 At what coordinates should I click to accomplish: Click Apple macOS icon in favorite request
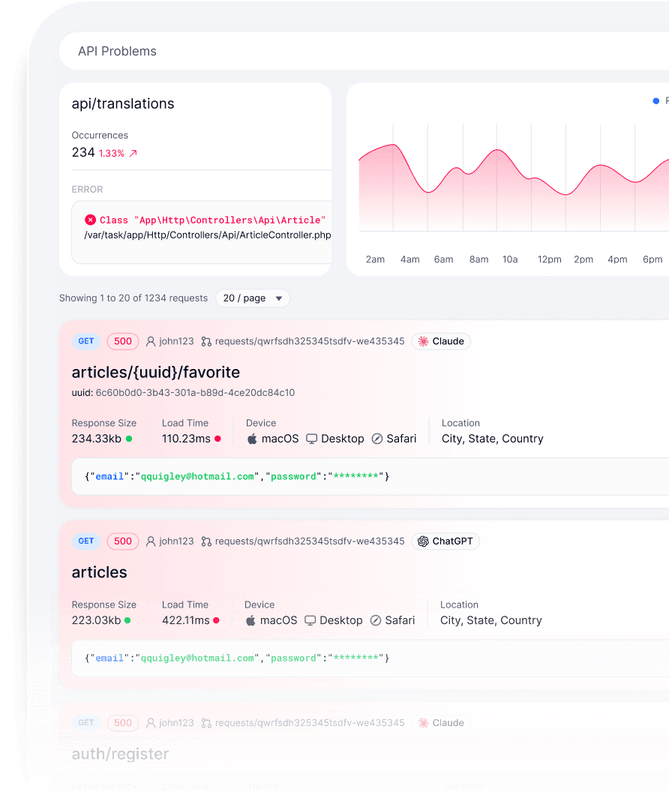pos(252,439)
